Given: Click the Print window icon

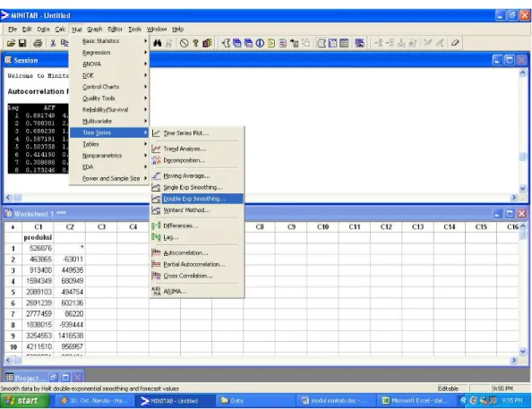Looking at the screenshot, I should click(38, 43).
